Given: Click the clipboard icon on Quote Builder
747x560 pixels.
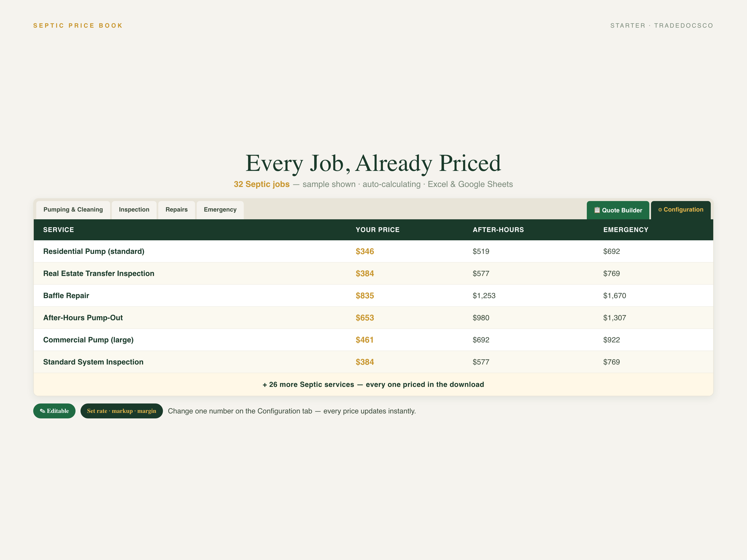Looking at the screenshot, I should click(x=597, y=210).
